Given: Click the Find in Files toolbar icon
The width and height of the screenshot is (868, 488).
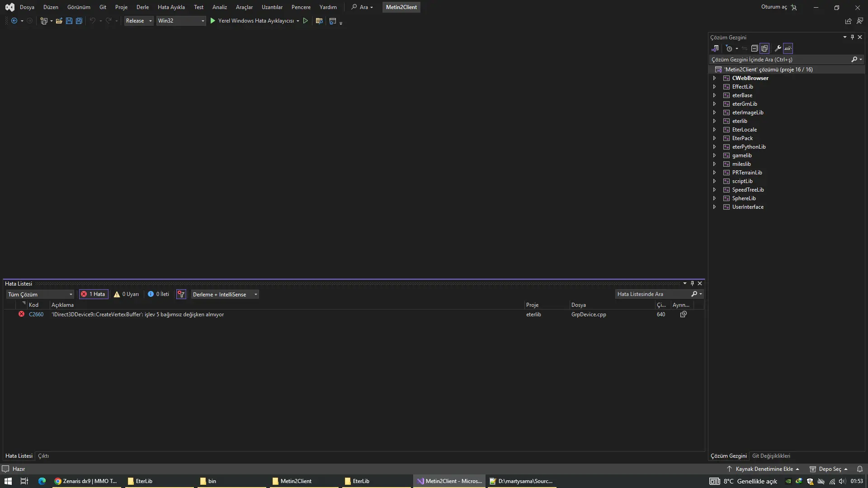Looking at the screenshot, I should 319,21.
